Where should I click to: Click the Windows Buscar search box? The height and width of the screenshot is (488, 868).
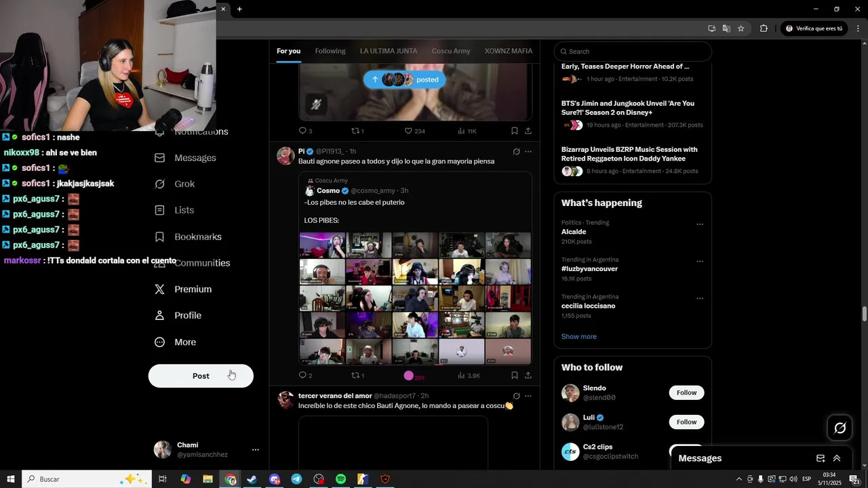86,479
